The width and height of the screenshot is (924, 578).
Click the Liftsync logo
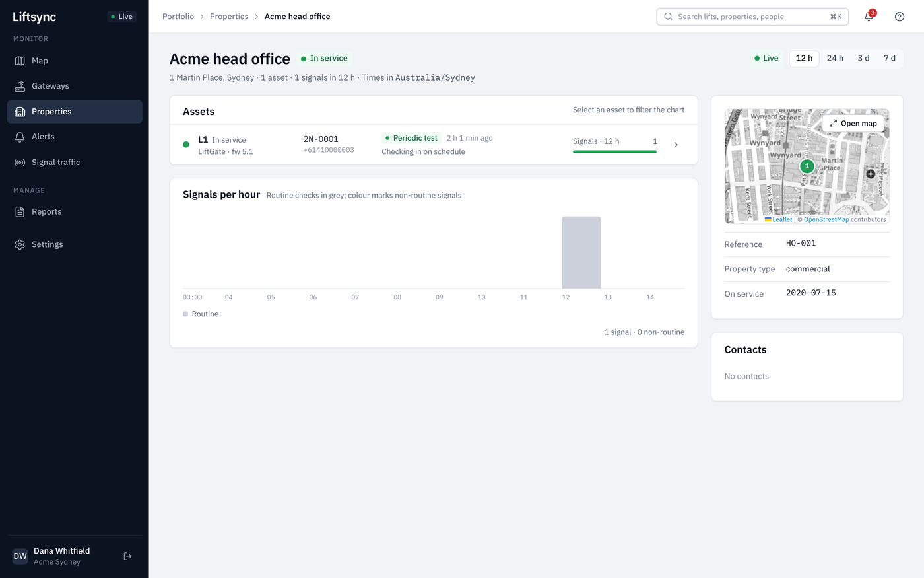point(34,17)
